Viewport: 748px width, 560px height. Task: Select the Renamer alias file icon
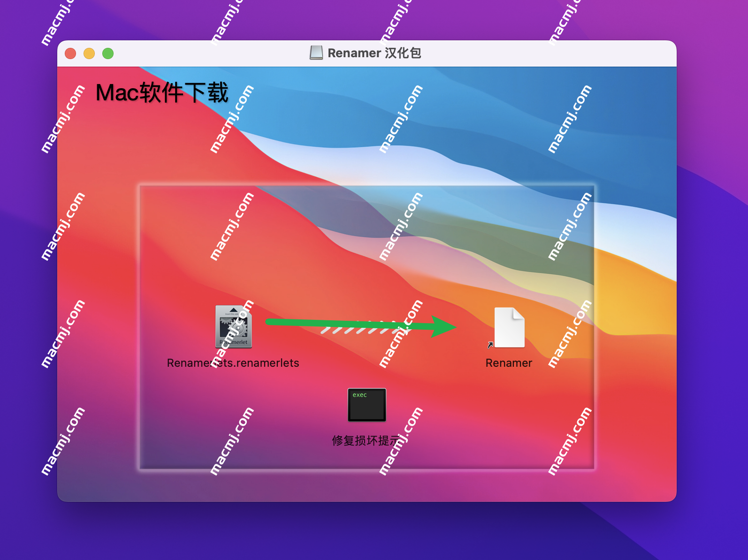coord(509,327)
